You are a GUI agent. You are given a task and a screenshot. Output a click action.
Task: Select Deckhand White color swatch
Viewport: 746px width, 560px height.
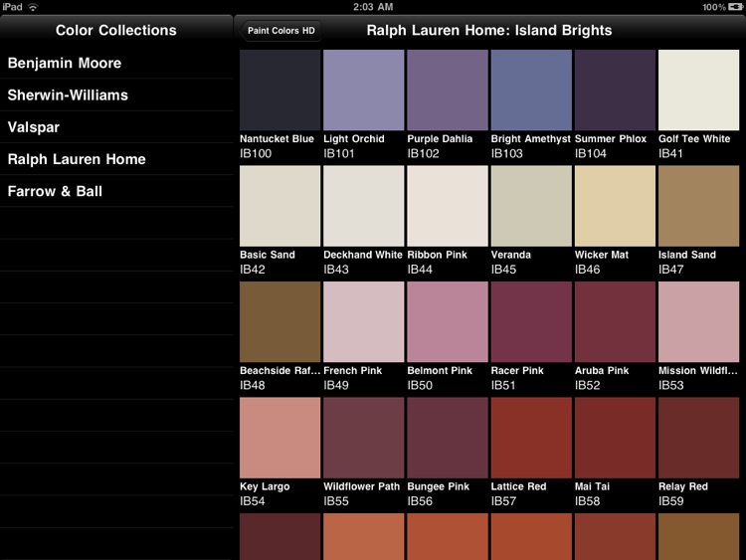tap(364, 206)
